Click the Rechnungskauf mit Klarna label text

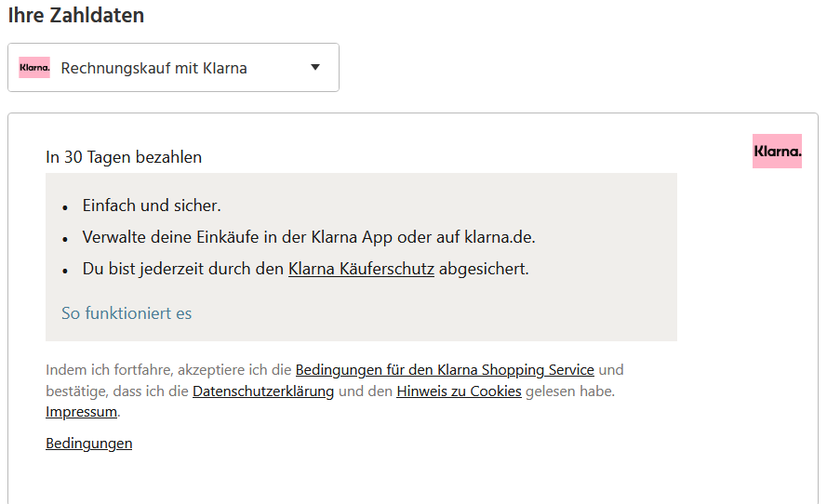154,68
